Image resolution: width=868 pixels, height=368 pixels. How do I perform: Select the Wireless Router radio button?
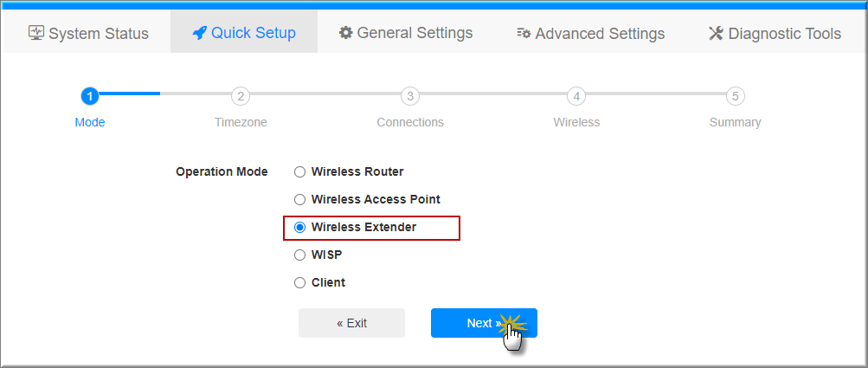(300, 171)
